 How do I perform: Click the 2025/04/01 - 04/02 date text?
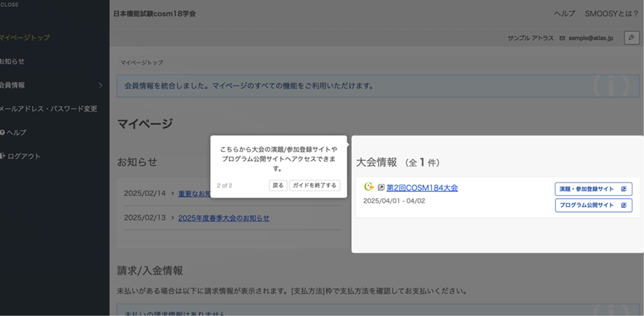pos(394,201)
